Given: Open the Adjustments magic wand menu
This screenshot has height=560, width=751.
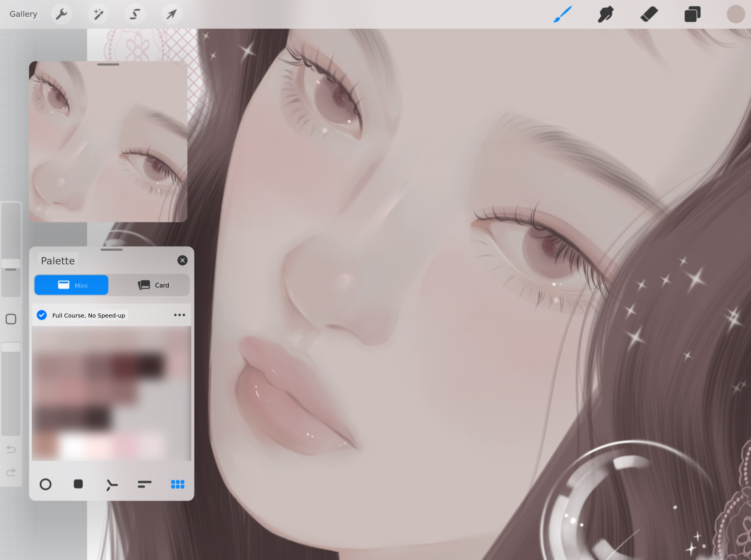Looking at the screenshot, I should 98,14.
